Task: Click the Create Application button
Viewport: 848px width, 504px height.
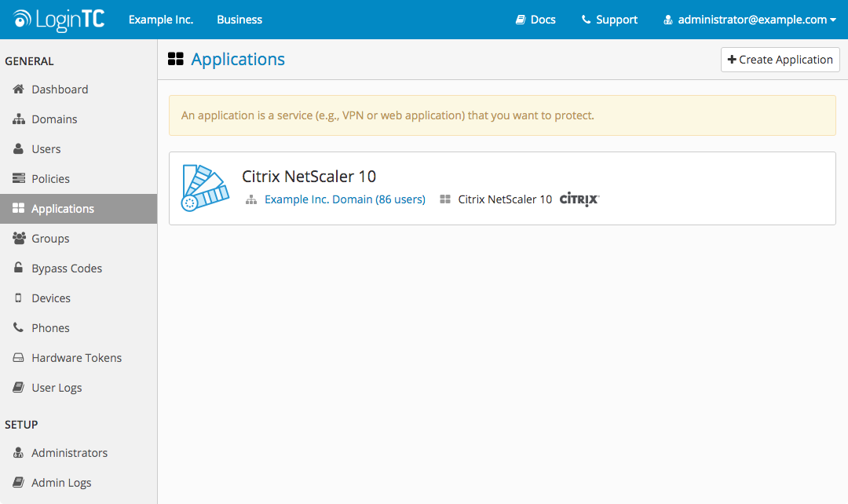Action: 780,60
